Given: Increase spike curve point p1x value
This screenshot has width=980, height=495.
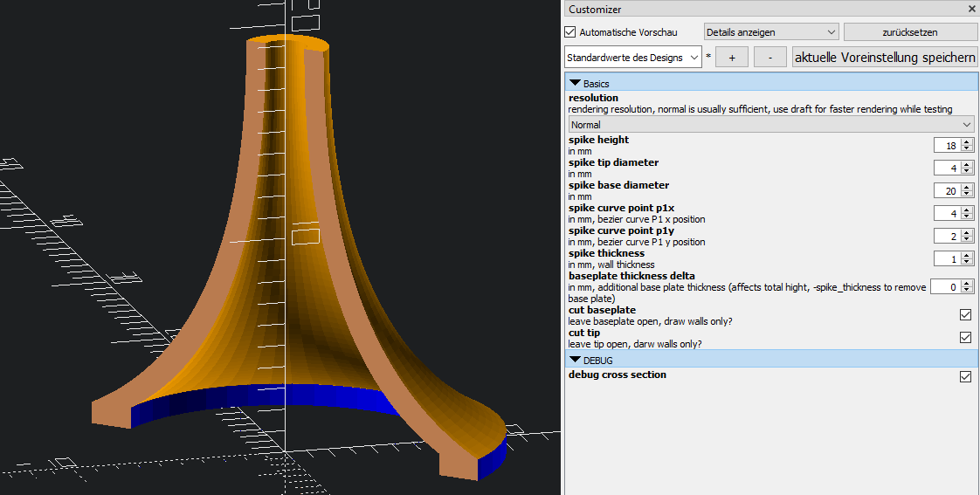Looking at the screenshot, I should coord(967,210).
